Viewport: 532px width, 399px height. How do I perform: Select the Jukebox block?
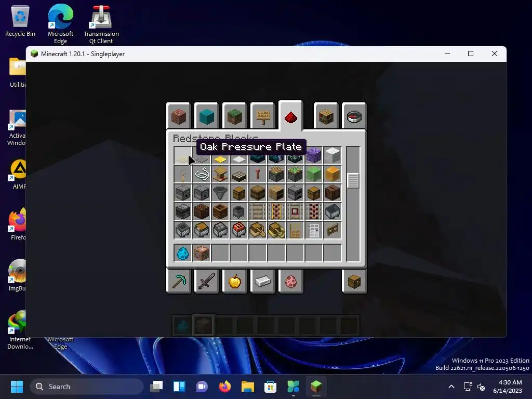coord(332,193)
